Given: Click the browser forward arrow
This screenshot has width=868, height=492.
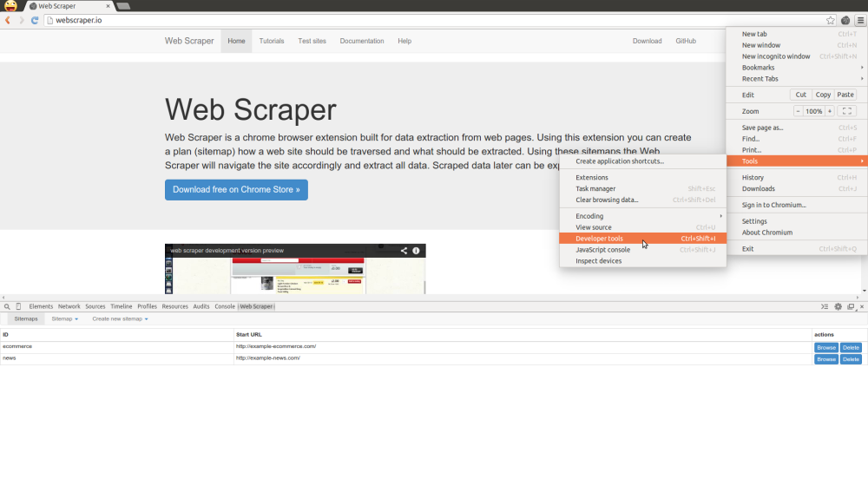Looking at the screenshot, I should point(22,20).
